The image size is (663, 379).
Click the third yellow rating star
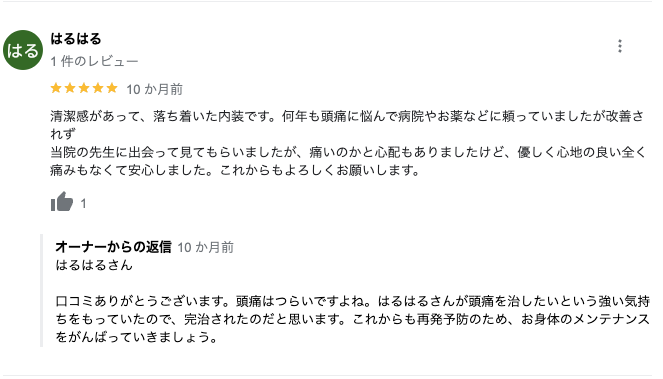[x=84, y=88]
